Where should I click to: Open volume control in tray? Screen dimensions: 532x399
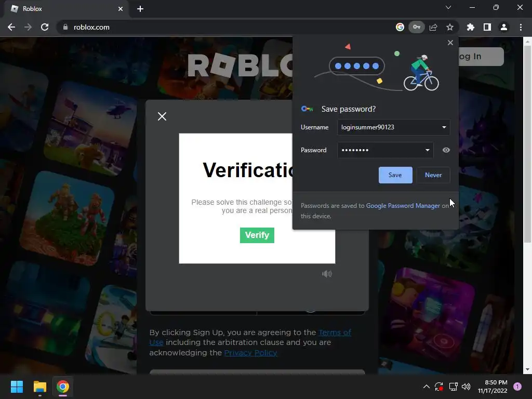466,387
